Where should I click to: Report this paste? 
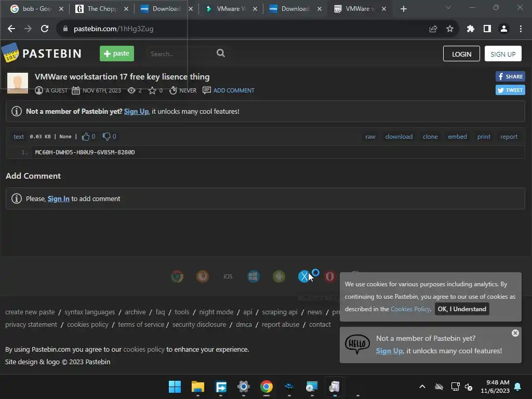[509, 137]
